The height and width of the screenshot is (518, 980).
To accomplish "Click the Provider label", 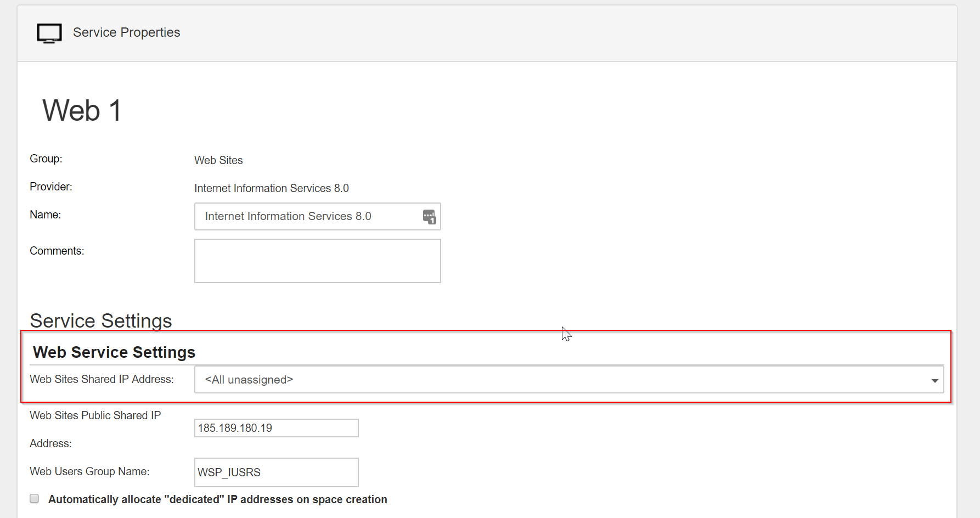I will tap(51, 187).
